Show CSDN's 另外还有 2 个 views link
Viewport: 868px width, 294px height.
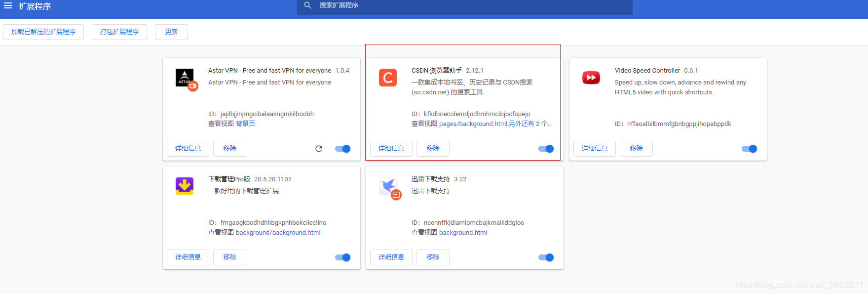[530, 124]
